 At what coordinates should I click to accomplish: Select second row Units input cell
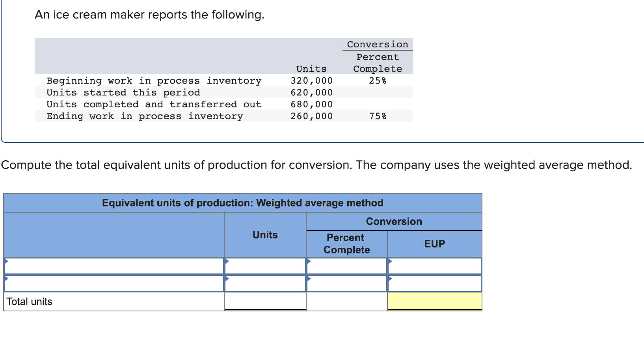(265, 283)
